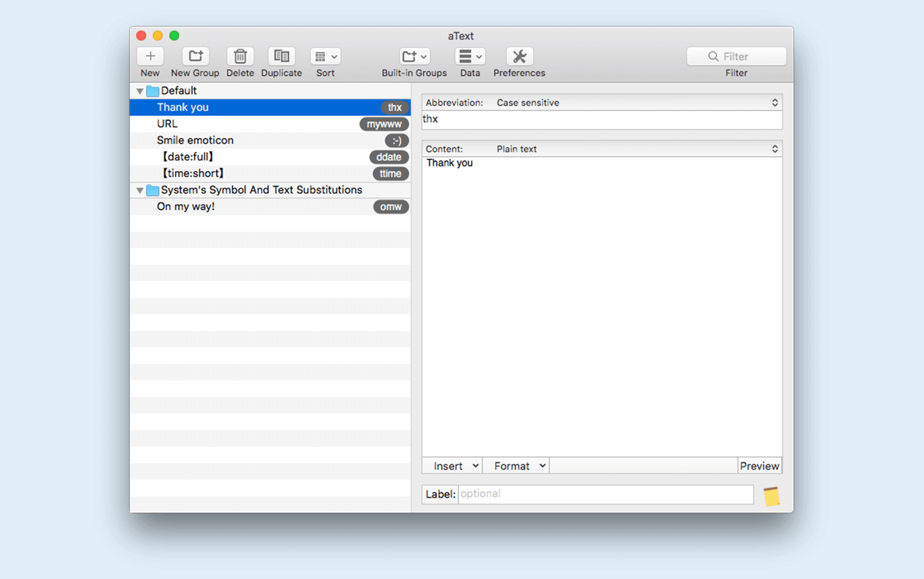Select the URL snippet in list

click(167, 124)
